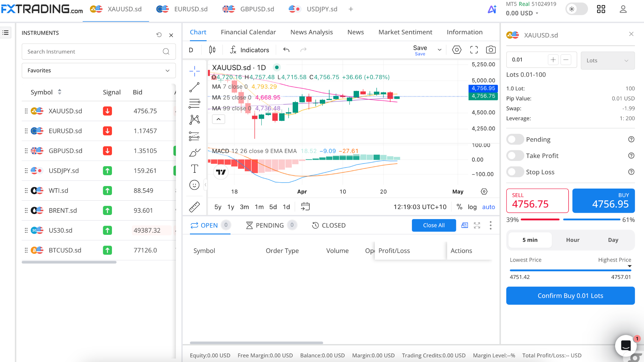
Task: Switch to the PENDING orders tab
Action: pyautogui.click(x=271, y=225)
